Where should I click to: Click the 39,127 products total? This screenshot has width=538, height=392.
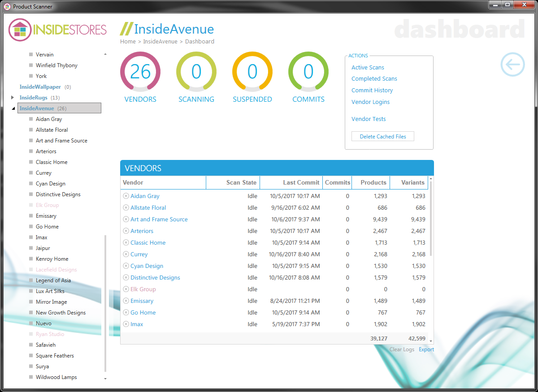point(379,339)
